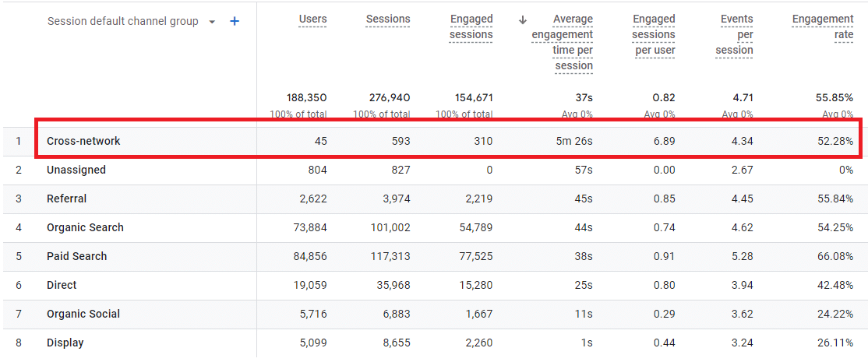
Task: Click the plus icon to add dimension
Action: pyautogui.click(x=235, y=21)
